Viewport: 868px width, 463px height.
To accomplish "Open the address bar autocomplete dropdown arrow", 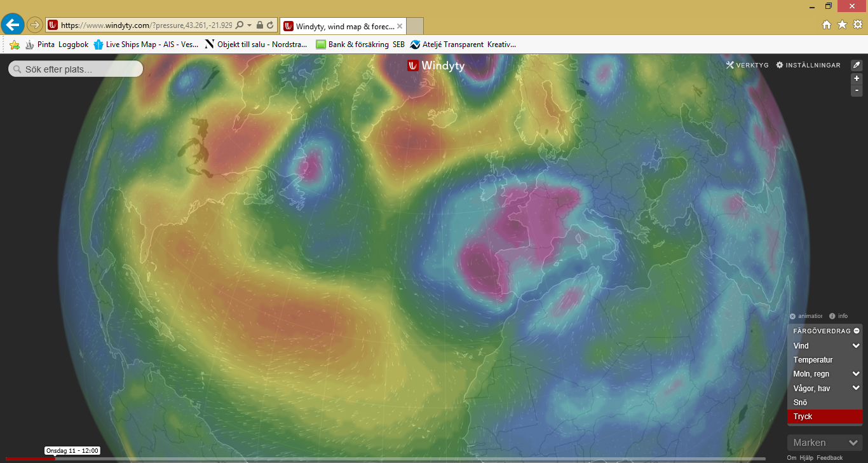I will click(250, 25).
